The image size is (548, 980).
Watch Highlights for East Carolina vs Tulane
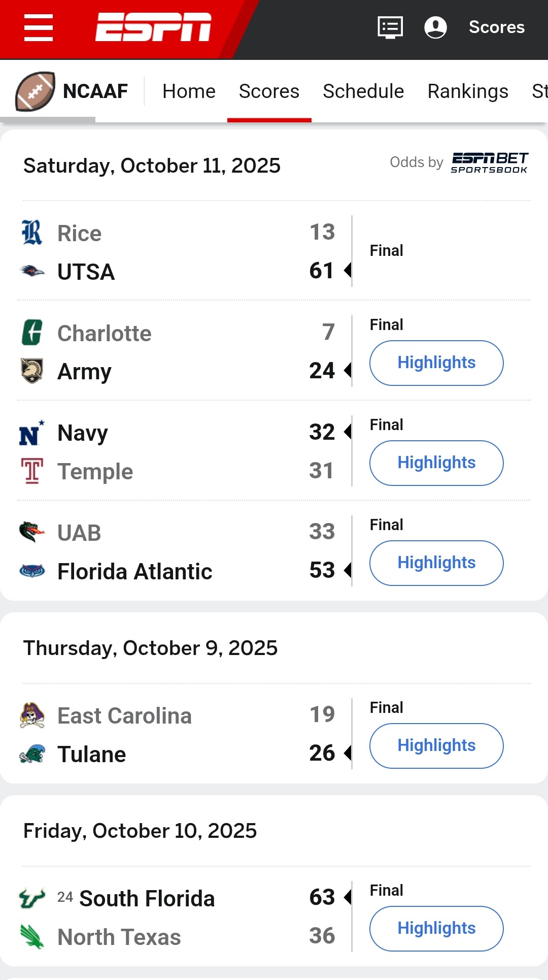coord(436,745)
